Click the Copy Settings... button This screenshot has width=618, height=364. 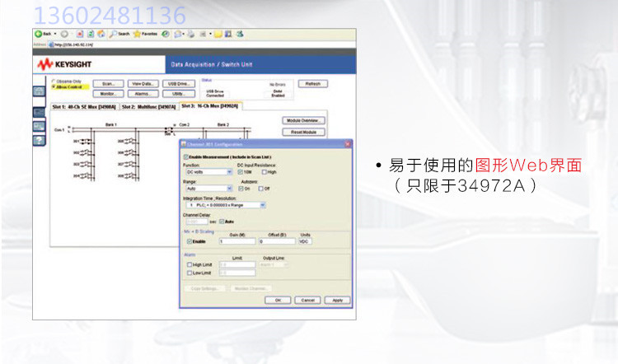(204, 289)
